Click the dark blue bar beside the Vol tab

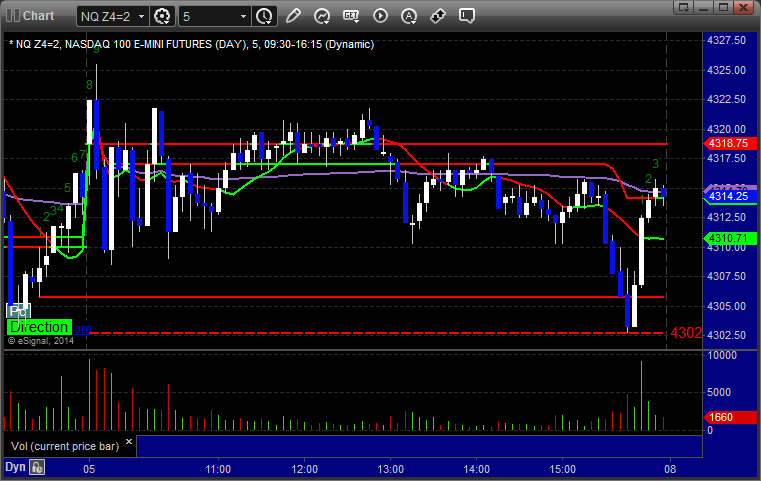pyautogui.click(x=419, y=446)
